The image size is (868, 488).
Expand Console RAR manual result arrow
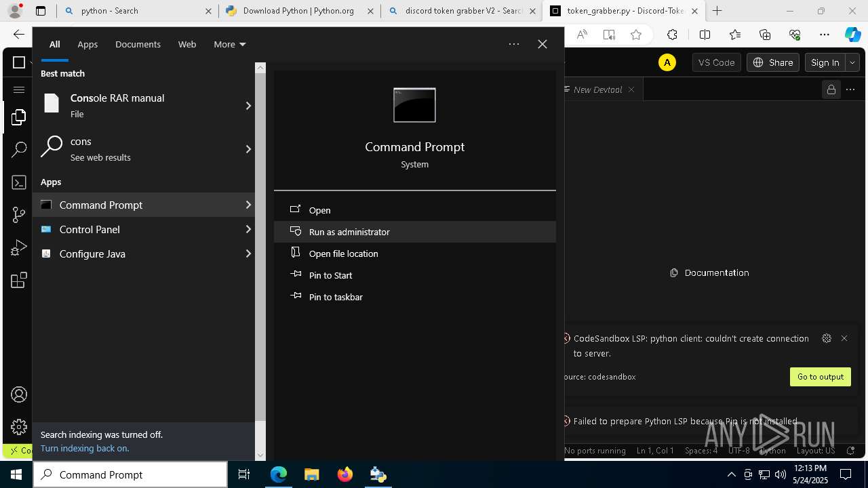click(248, 105)
